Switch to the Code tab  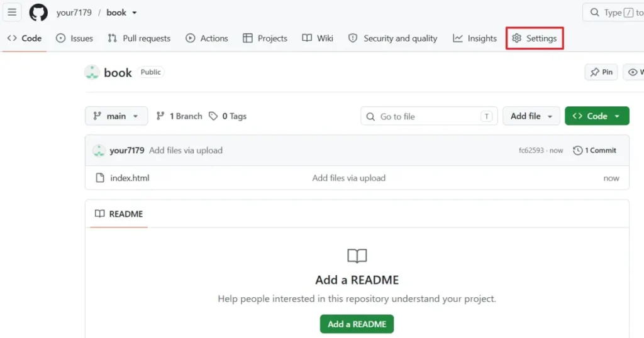tap(25, 38)
